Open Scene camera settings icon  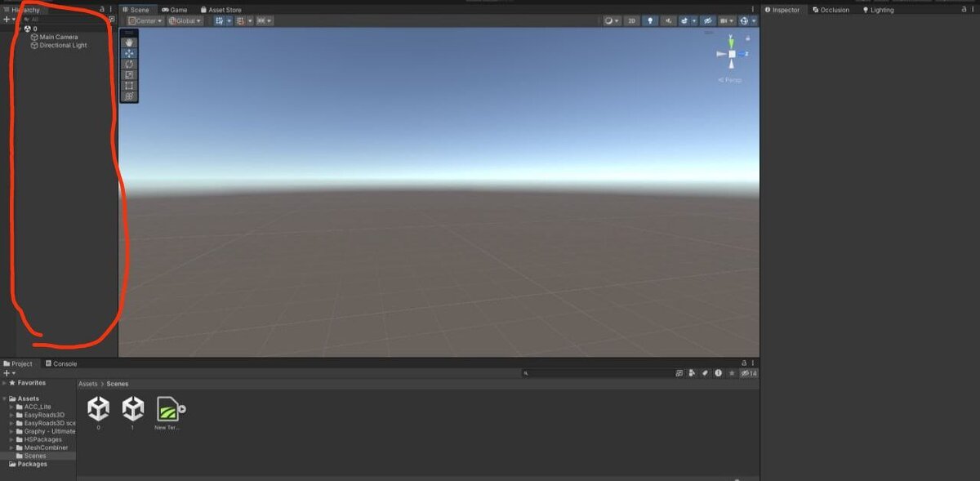(727, 20)
